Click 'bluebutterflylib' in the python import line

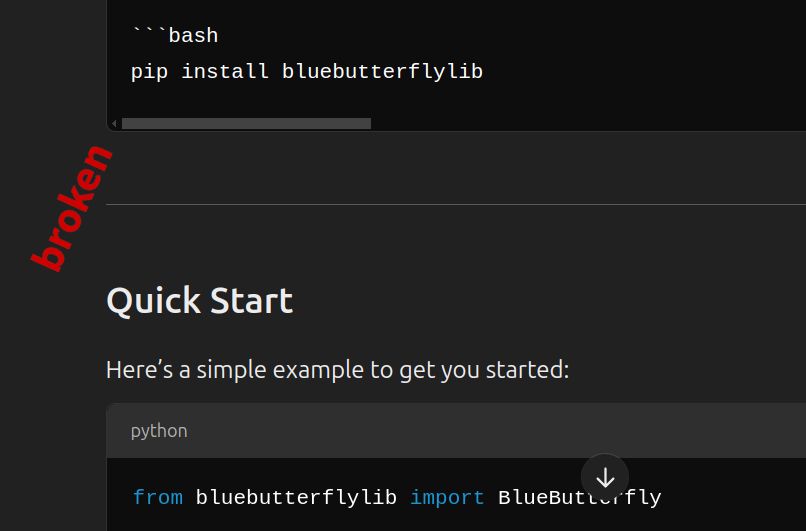click(x=296, y=497)
